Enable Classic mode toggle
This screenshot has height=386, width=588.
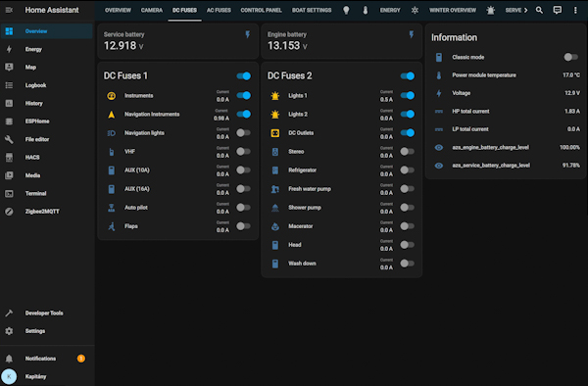point(571,57)
